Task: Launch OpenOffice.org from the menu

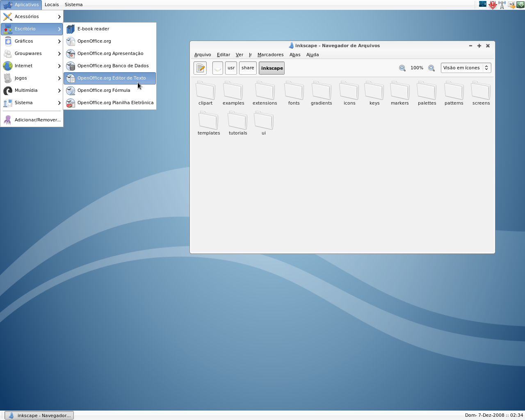Action: (x=110, y=41)
